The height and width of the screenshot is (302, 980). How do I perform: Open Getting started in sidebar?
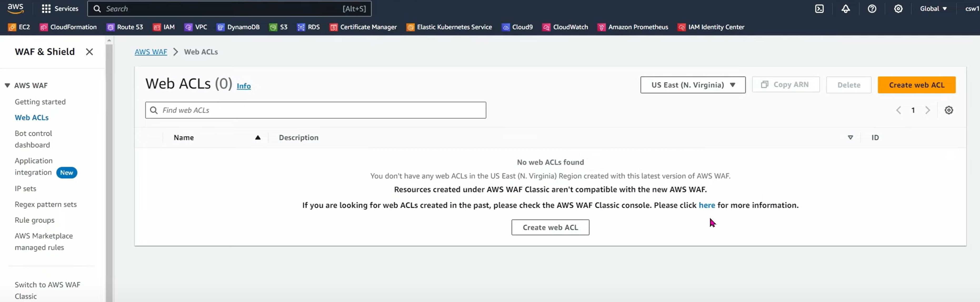tap(40, 102)
